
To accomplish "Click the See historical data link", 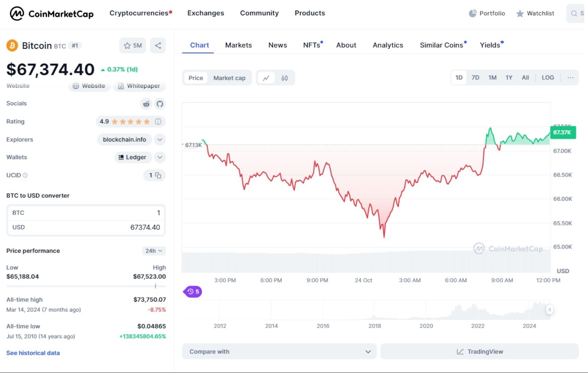I will coord(33,353).
